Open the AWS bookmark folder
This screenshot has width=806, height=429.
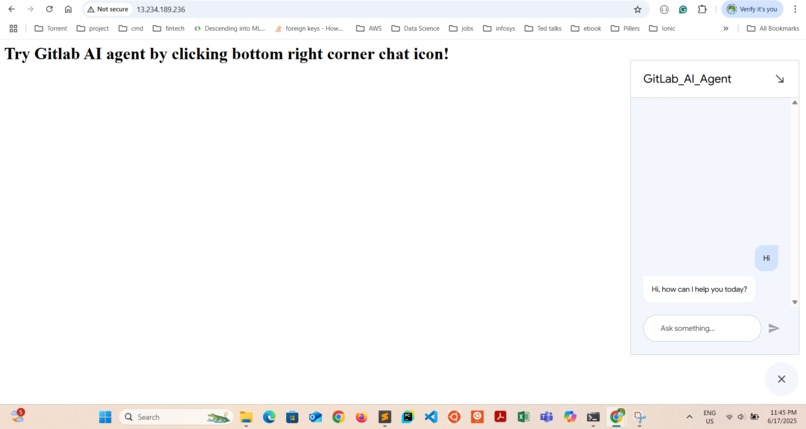click(x=369, y=28)
